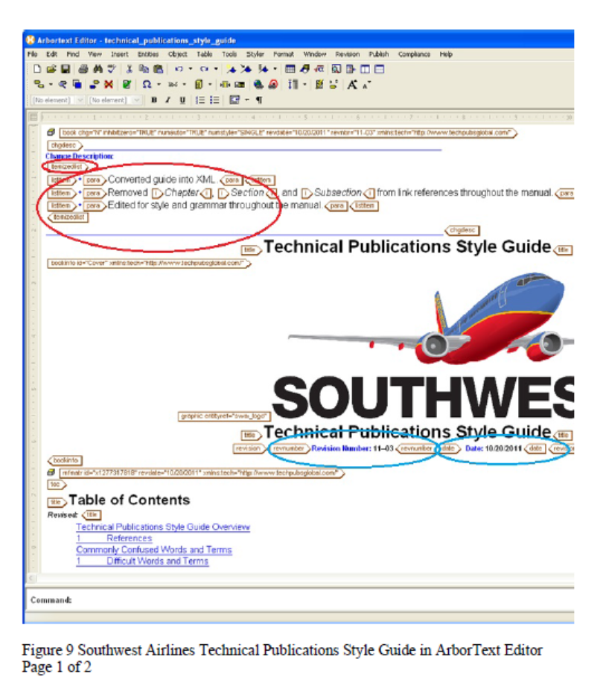603x700 pixels.
Task: Toggle Italic formatting
Action: [167, 100]
